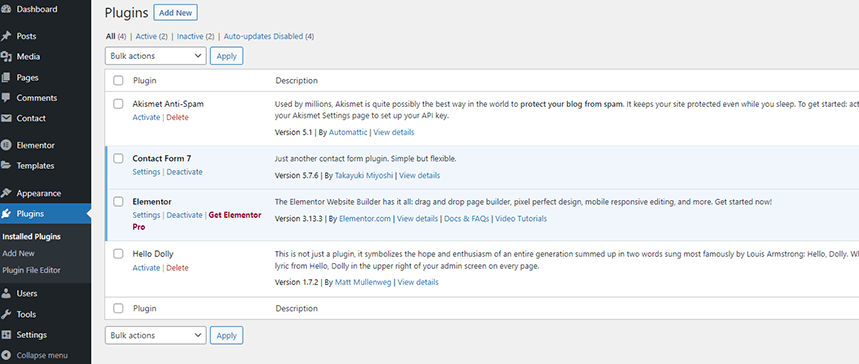Screen dimensions: 859x364
Task: Open Add New plugin submenu item
Action: (x=19, y=253)
